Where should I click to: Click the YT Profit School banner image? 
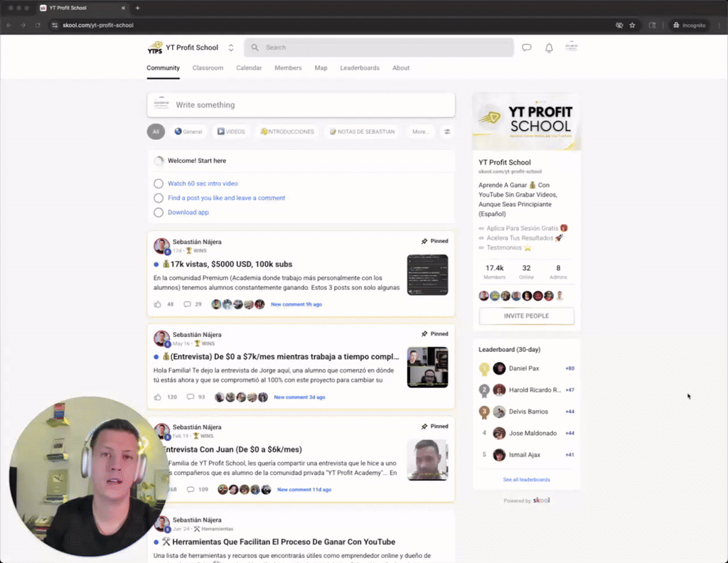pyautogui.click(x=527, y=122)
